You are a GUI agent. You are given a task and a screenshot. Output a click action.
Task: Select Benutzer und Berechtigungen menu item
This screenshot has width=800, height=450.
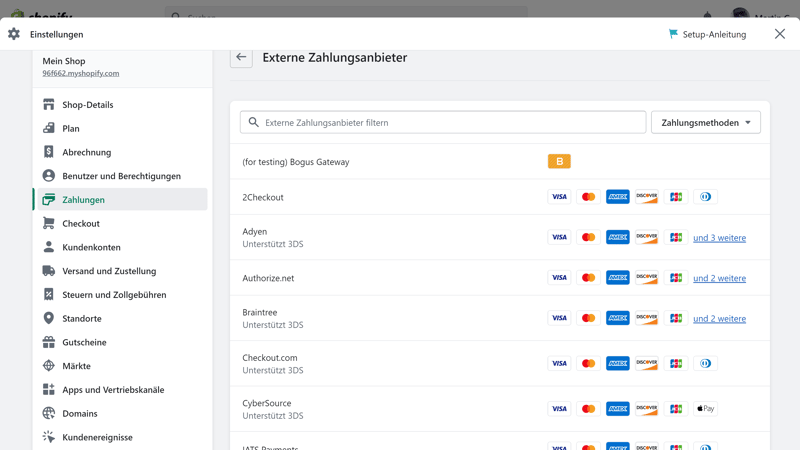click(121, 176)
